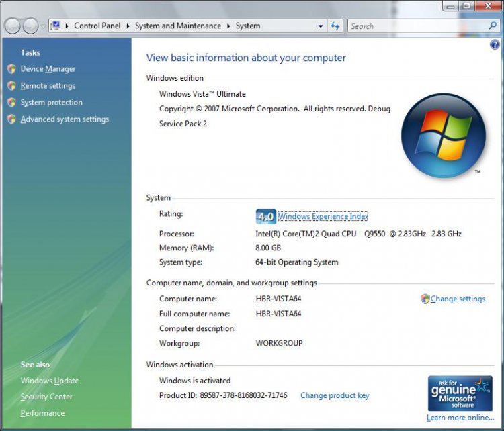Viewport: 504px width, 431px height.
Task: Maximize the System window
Action: coord(466,6)
